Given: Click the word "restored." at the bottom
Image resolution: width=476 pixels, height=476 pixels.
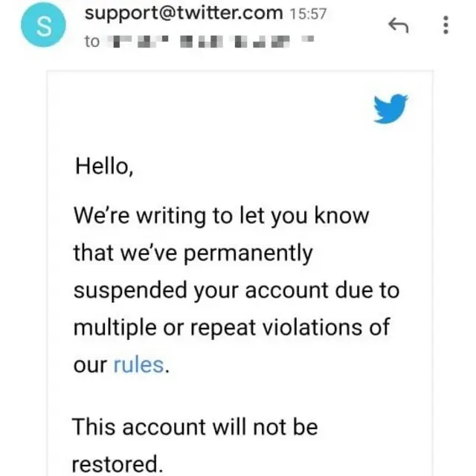Looking at the screenshot, I should point(117,464).
